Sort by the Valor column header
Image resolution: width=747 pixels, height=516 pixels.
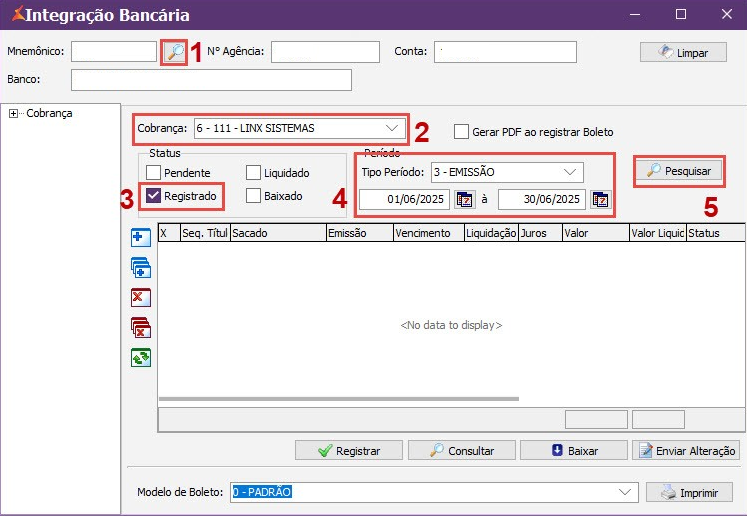pos(596,233)
